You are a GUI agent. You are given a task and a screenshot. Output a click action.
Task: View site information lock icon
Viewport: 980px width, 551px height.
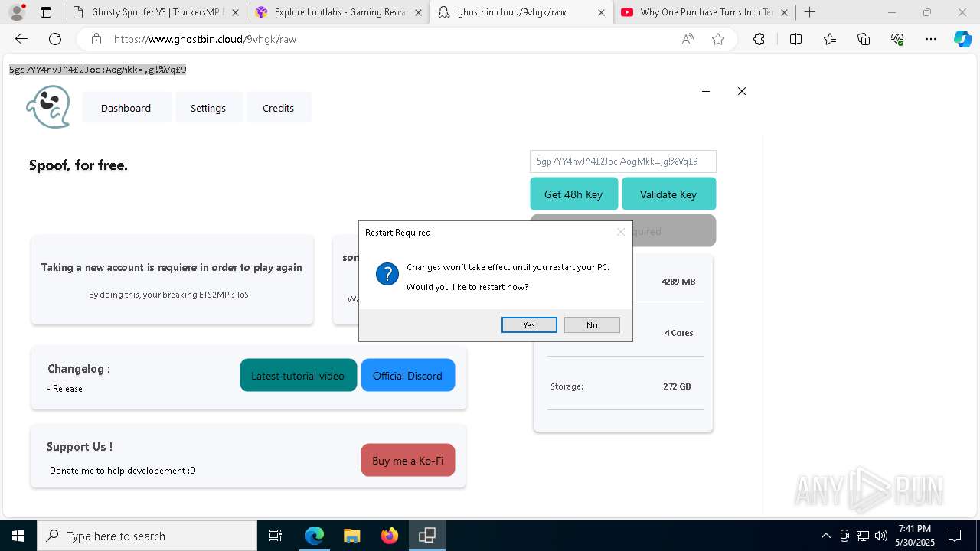96,39
